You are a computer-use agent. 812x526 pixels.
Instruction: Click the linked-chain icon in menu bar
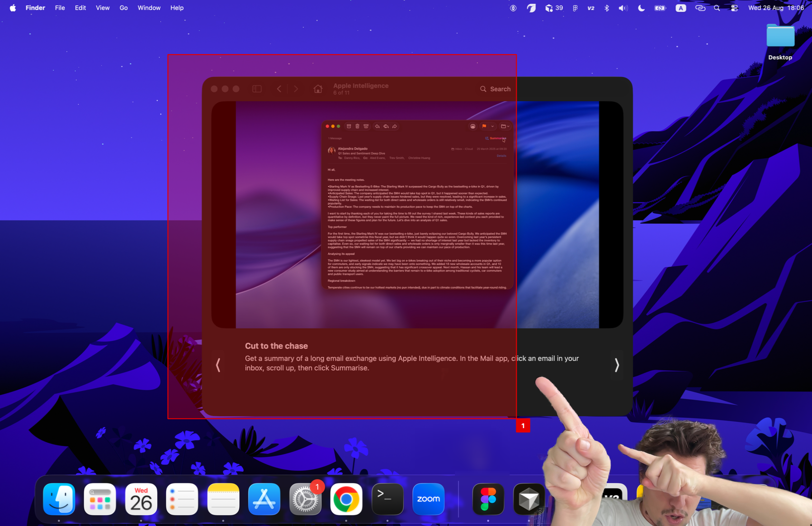700,8
